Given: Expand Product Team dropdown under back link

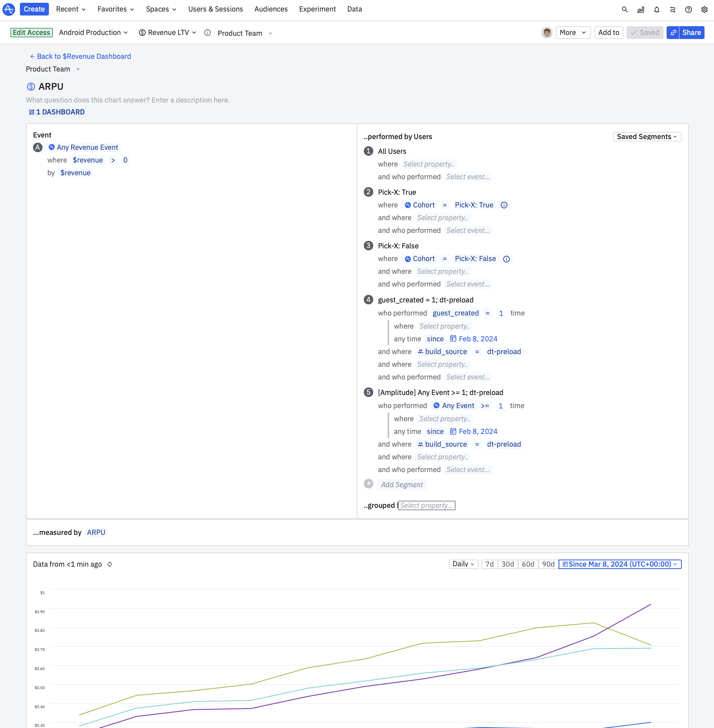Looking at the screenshot, I should click(53, 69).
